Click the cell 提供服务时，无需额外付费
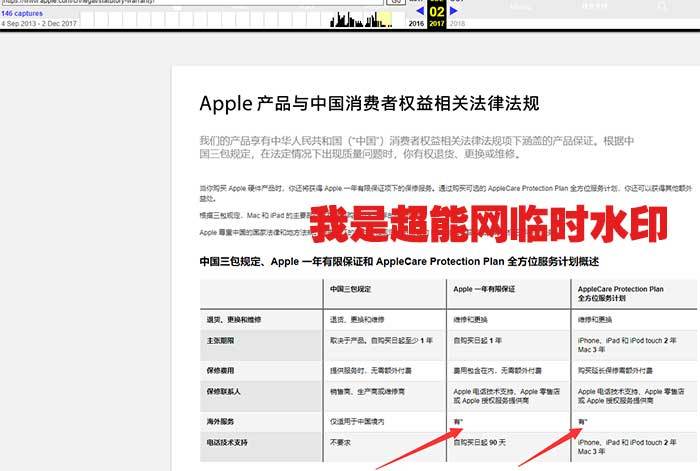Screen dimensions: 700x471 [x=371, y=371]
